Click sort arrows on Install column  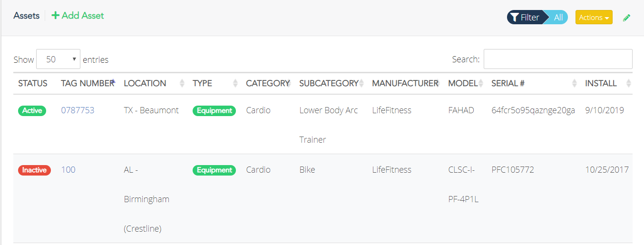coord(629,83)
